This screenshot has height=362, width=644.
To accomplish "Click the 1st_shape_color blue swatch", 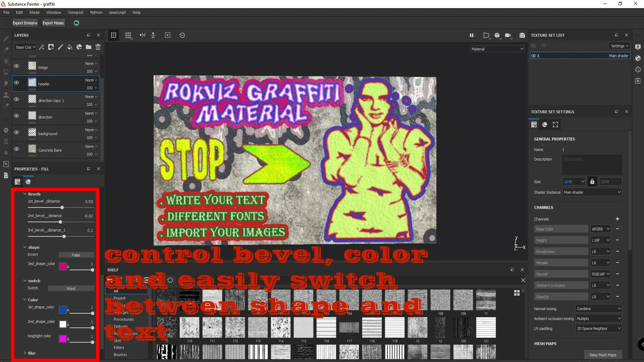I will [63, 310].
